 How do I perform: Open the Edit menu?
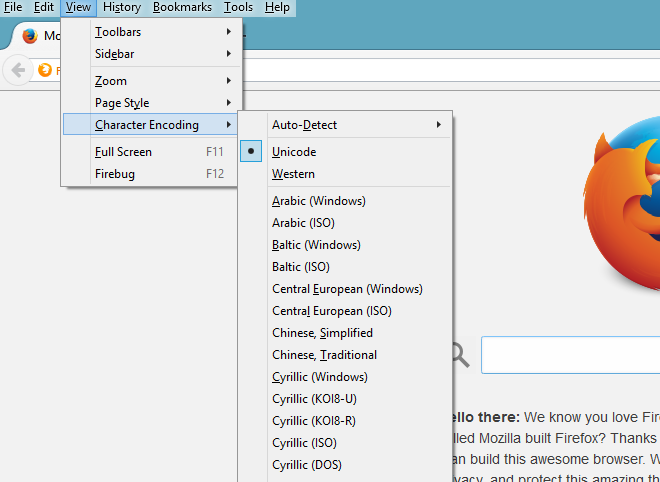click(44, 8)
